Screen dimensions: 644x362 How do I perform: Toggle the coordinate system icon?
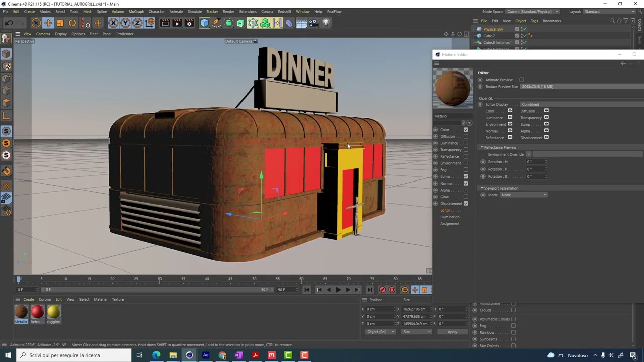coord(150,23)
